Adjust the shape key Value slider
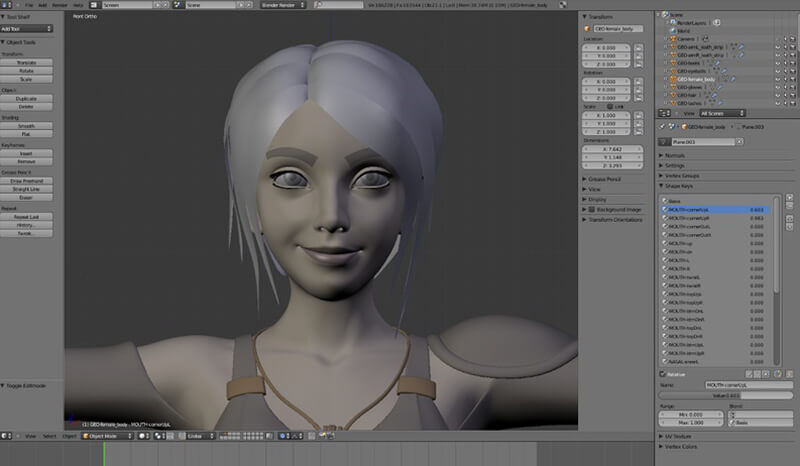This screenshot has height=466, width=800. tap(726, 395)
